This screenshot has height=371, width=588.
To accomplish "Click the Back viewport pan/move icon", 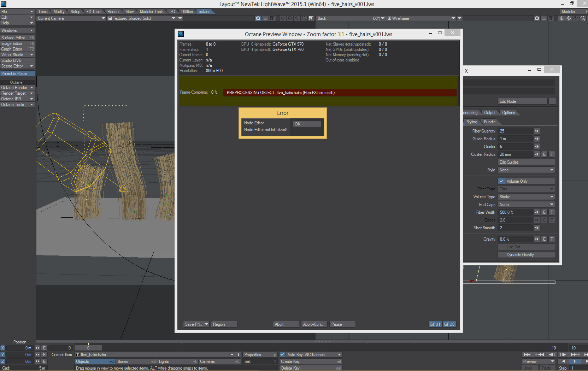I will click(x=569, y=18).
